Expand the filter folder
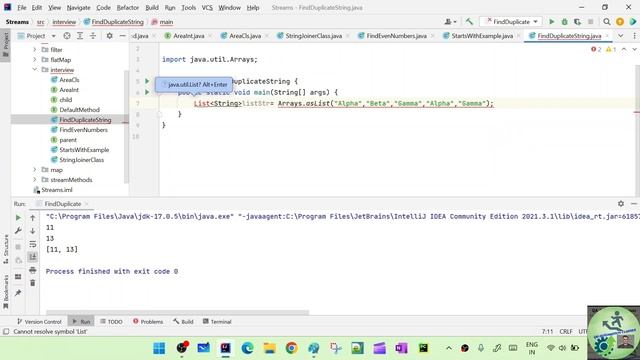 coord(35,49)
